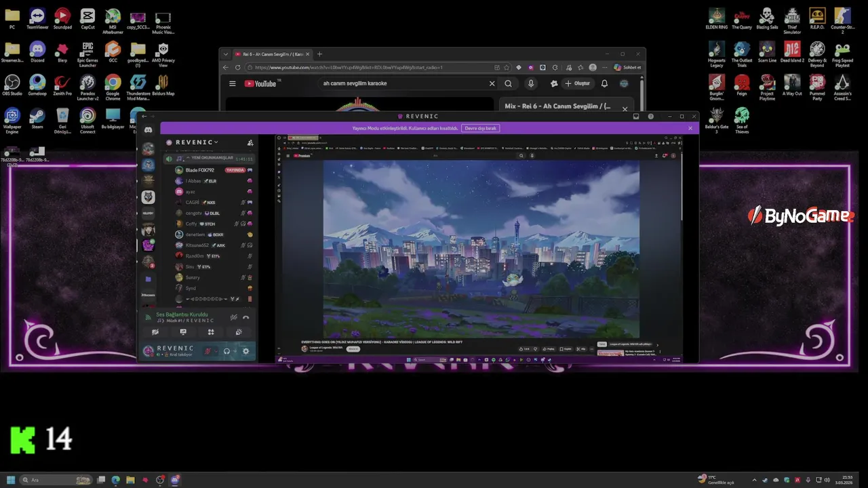This screenshot has width=868, height=488.
Task: Open the OBS Studio desktop shortcut
Action: [x=12, y=85]
